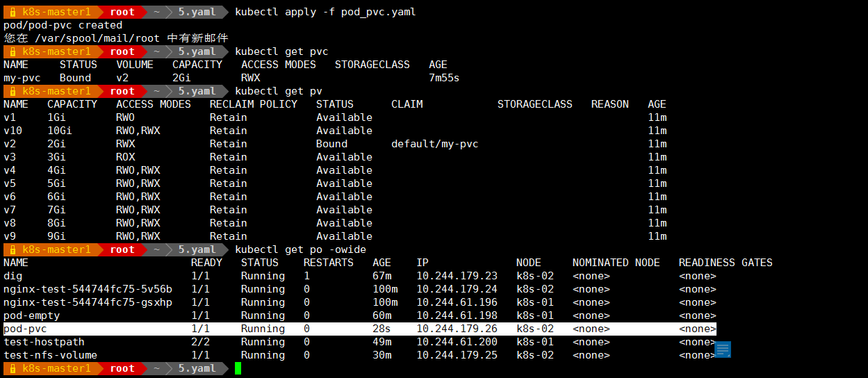Click the blue document icon near bottom right
The image size is (868, 378).
[x=722, y=350]
